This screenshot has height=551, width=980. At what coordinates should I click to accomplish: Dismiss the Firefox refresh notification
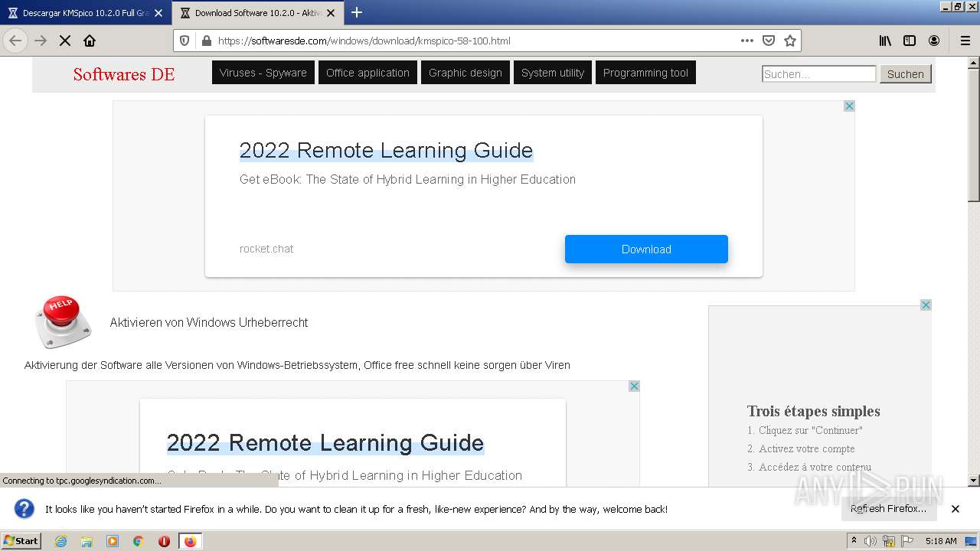coord(955,508)
